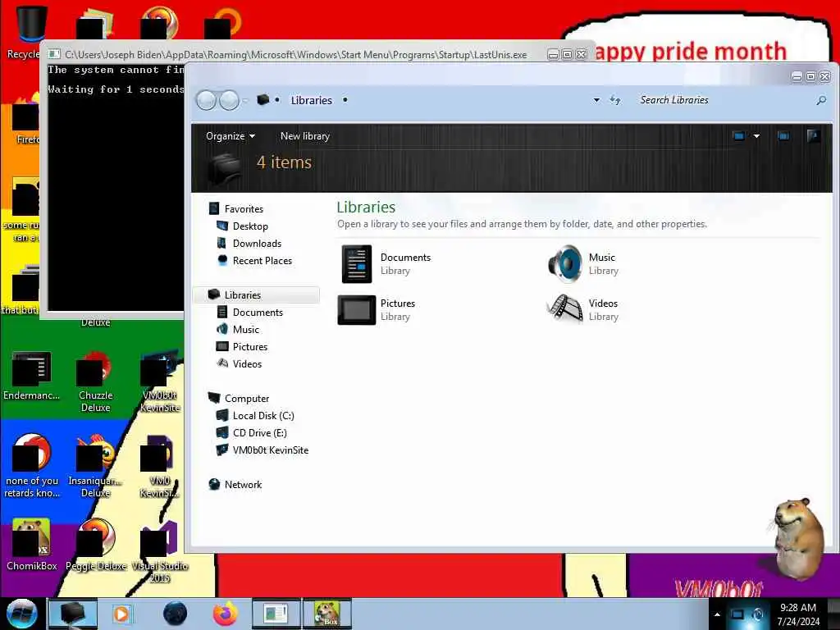The height and width of the screenshot is (630, 840).
Task: Click the Insaniquar... Deluxe desktop shortcut
Action: (95, 466)
